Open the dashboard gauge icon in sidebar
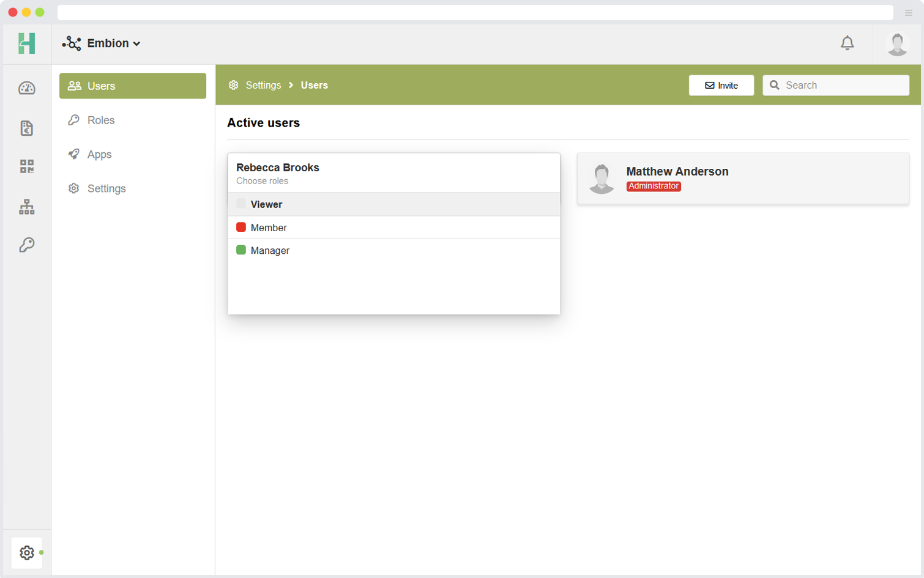The image size is (924, 578). click(x=27, y=88)
